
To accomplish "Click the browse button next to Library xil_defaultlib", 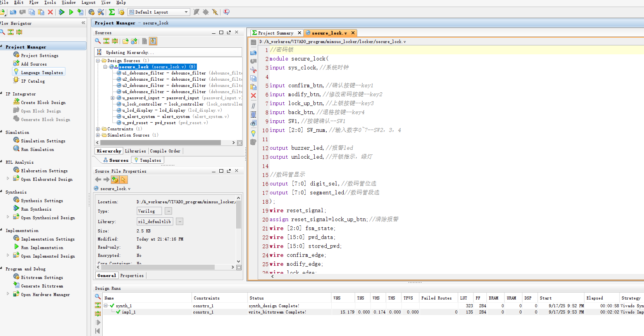I will (x=179, y=222).
